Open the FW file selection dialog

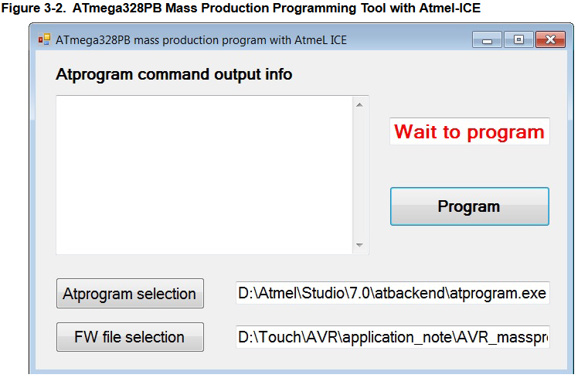click(130, 337)
